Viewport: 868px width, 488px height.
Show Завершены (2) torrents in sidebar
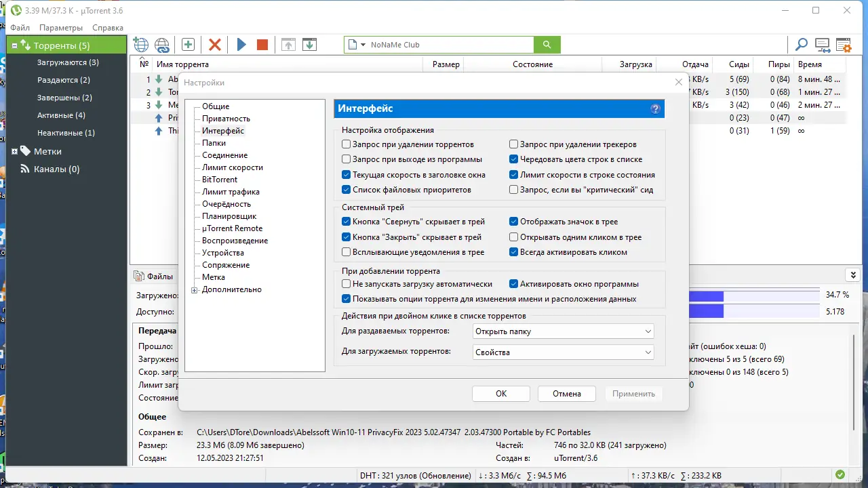coord(64,98)
